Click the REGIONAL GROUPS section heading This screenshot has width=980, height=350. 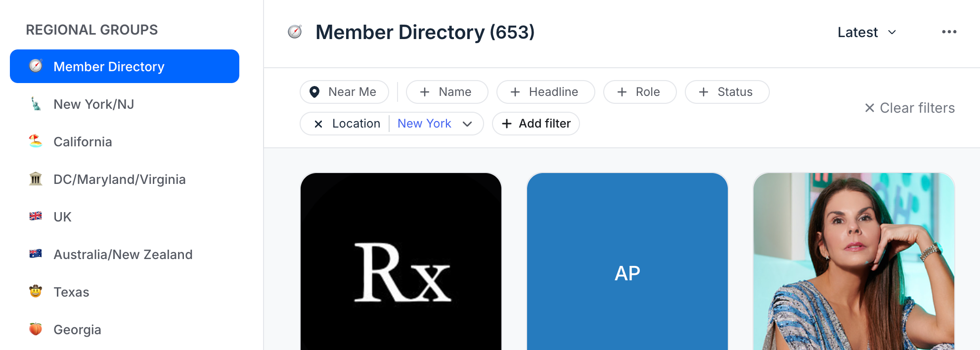coord(92,30)
